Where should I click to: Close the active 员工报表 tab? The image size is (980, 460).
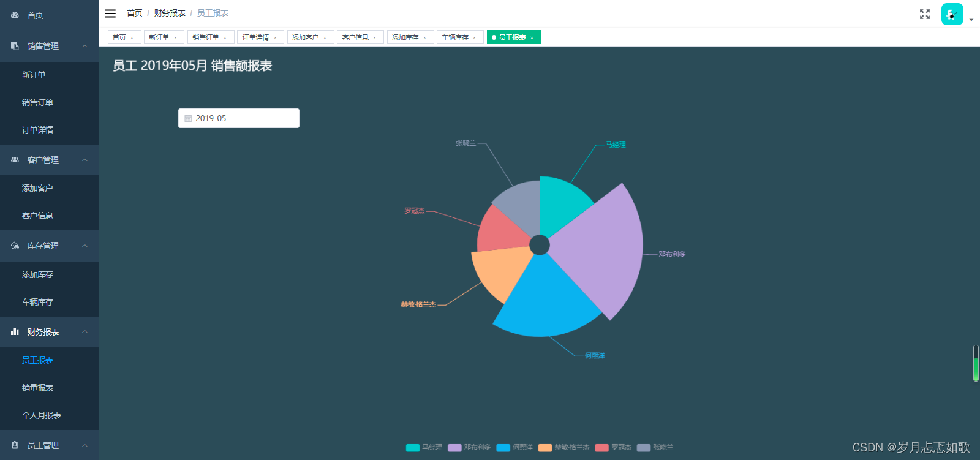(532, 38)
